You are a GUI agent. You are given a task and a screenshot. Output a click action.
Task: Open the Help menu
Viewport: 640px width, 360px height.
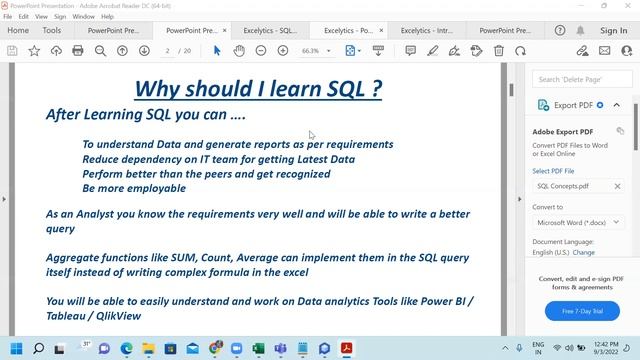(x=107, y=17)
